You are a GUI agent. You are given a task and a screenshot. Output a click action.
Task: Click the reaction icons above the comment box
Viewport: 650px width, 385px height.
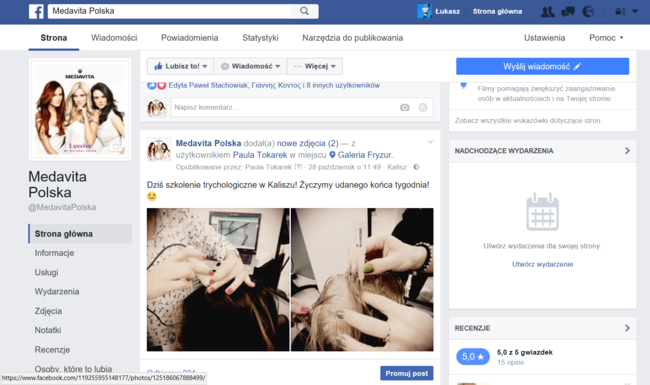pos(157,85)
